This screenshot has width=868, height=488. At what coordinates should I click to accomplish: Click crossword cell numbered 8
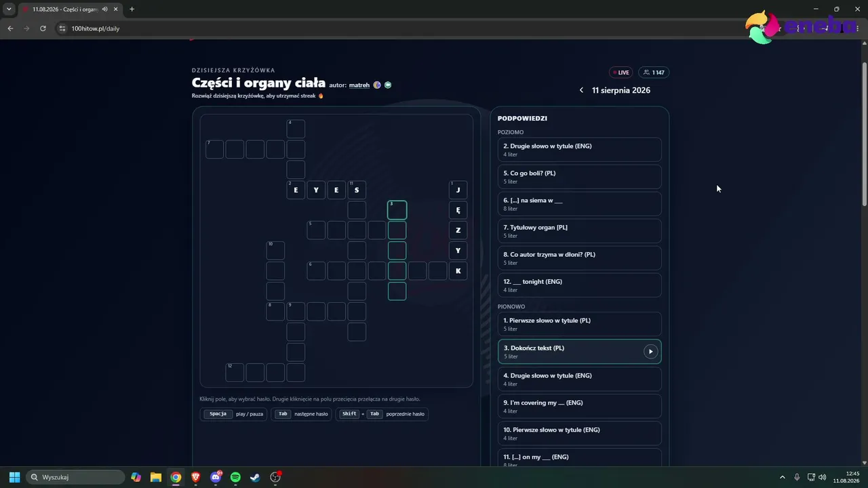(275, 312)
